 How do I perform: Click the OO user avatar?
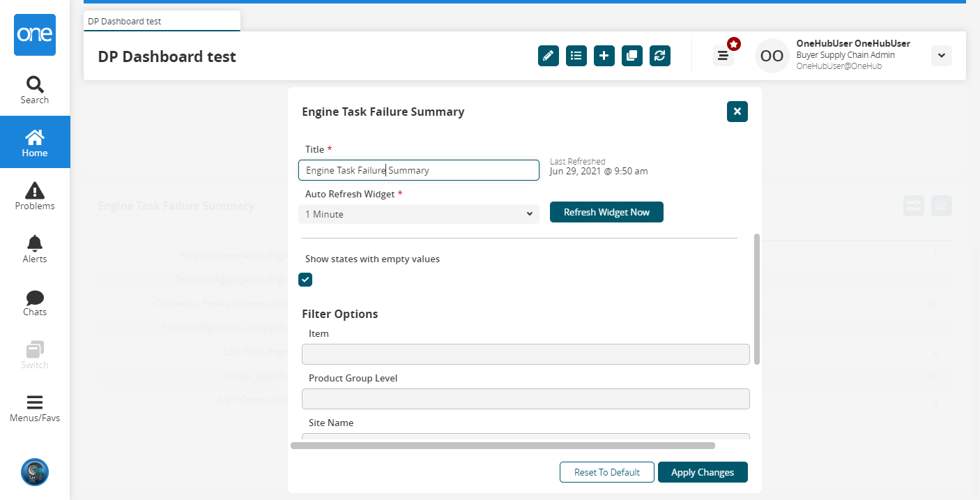click(x=772, y=56)
